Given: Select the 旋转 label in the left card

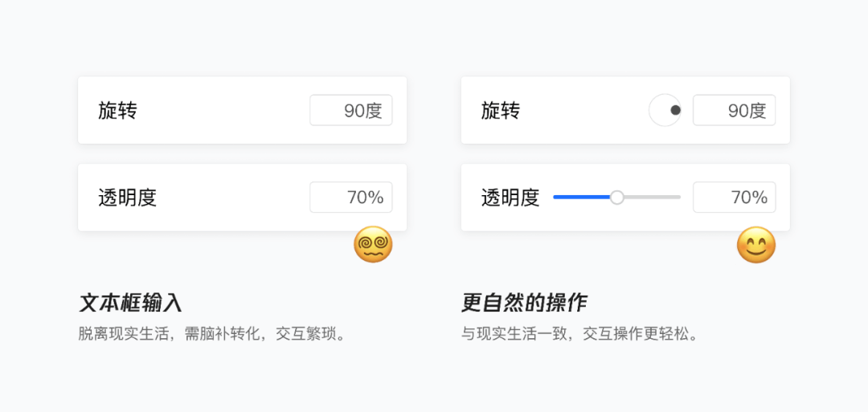Looking at the screenshot, I should pyautogui.click(x=118, y=111).
